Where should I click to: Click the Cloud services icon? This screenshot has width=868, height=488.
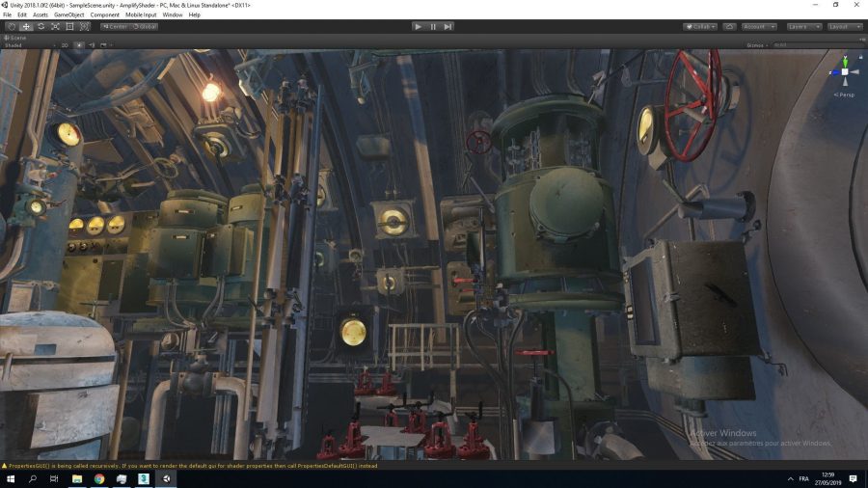coord(729,26)
